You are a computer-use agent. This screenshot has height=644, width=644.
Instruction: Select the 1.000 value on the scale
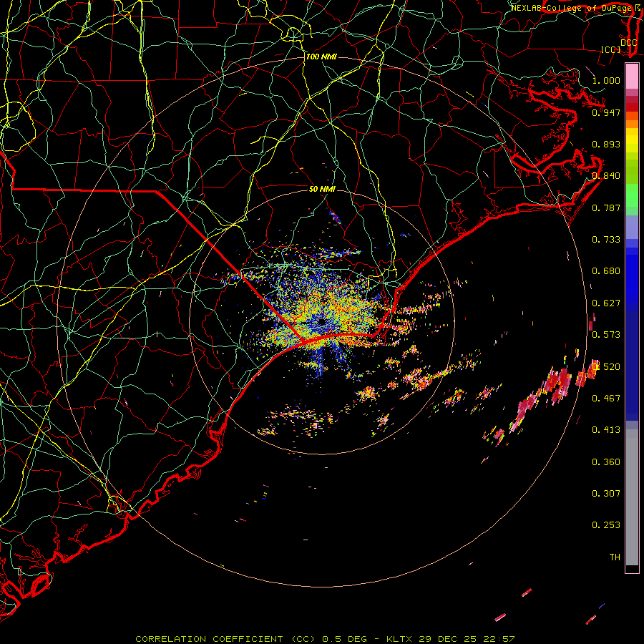[x=606, y=80]
